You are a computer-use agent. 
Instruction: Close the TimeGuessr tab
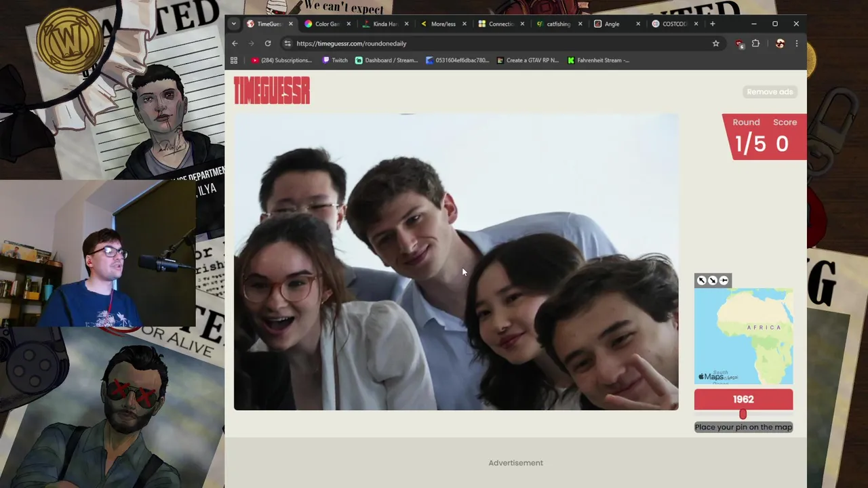tap(291, 24)
